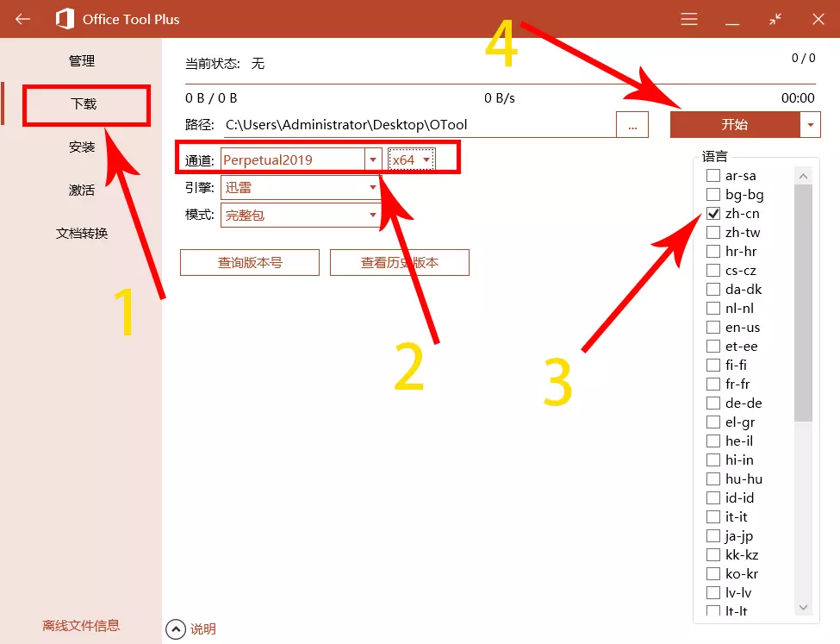Viewport: 840px width, 644px height.
Task: Open the x64 architecture dropdown
Action: pos(412,159)
